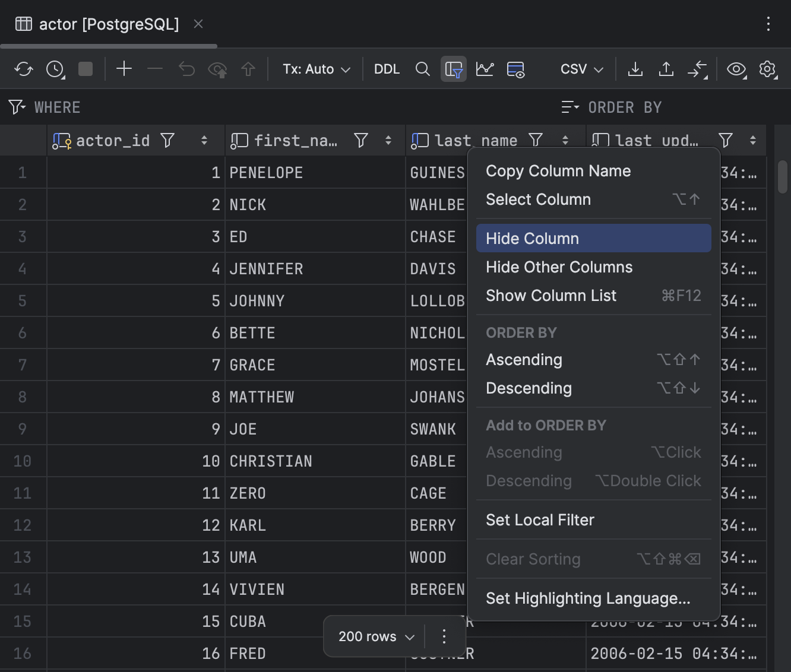Screen dimensions: 791x672
Task: Toggle the column filters toolbar icon
Action: (x=454, y=69)
